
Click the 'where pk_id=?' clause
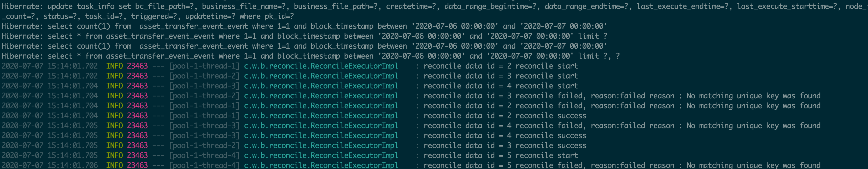[x=267, y=16]
